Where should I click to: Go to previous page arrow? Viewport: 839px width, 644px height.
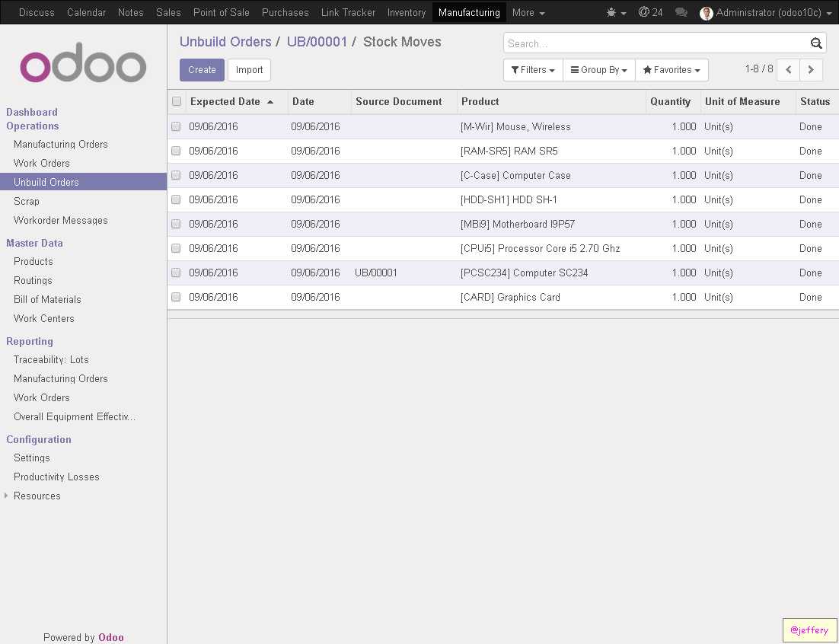(788, 69)
